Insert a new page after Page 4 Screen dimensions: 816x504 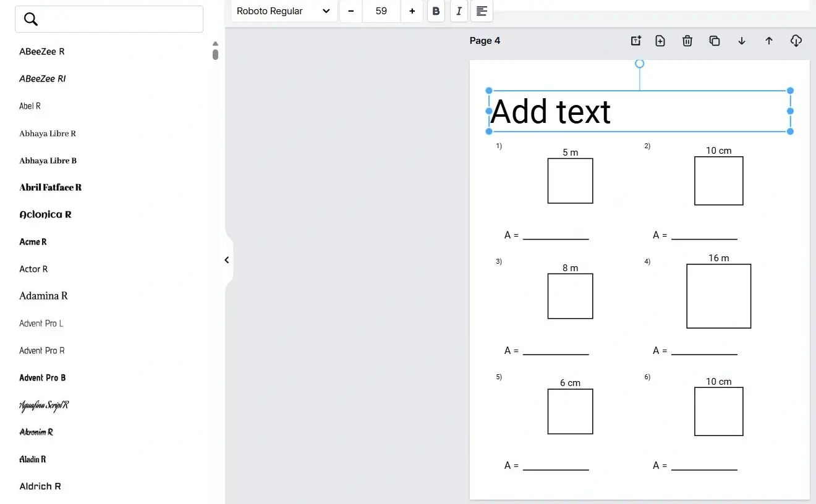point(660,41)
